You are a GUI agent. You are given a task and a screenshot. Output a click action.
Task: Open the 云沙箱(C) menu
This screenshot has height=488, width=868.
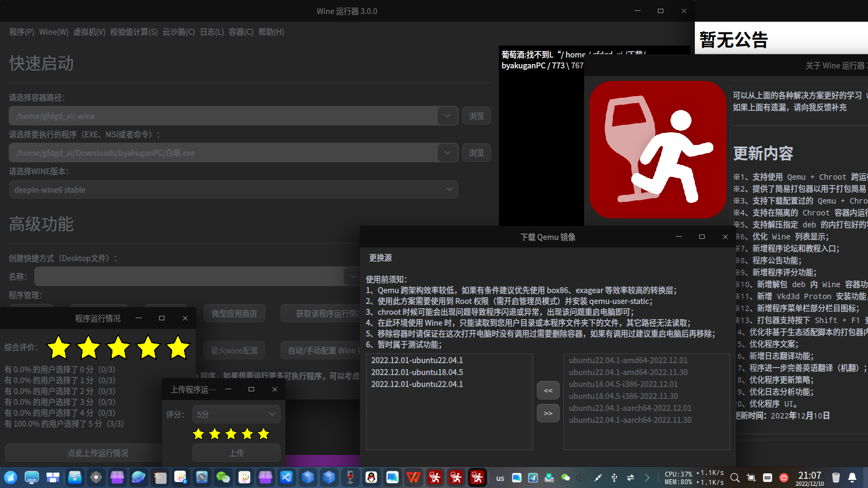tap(179, 32)
